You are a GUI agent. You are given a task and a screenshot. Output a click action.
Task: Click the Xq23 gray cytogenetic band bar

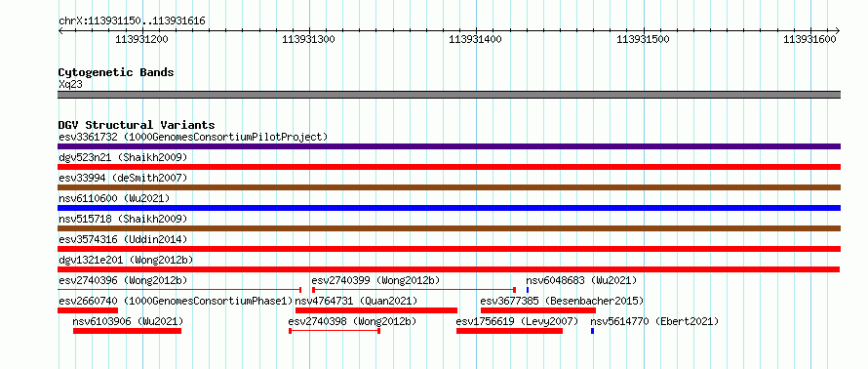point(449,95)
